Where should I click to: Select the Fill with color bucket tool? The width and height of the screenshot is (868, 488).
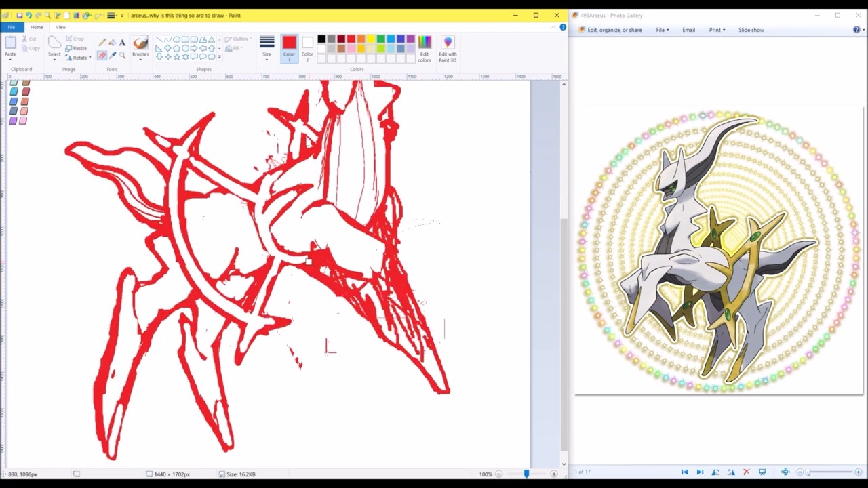[113, 42]
